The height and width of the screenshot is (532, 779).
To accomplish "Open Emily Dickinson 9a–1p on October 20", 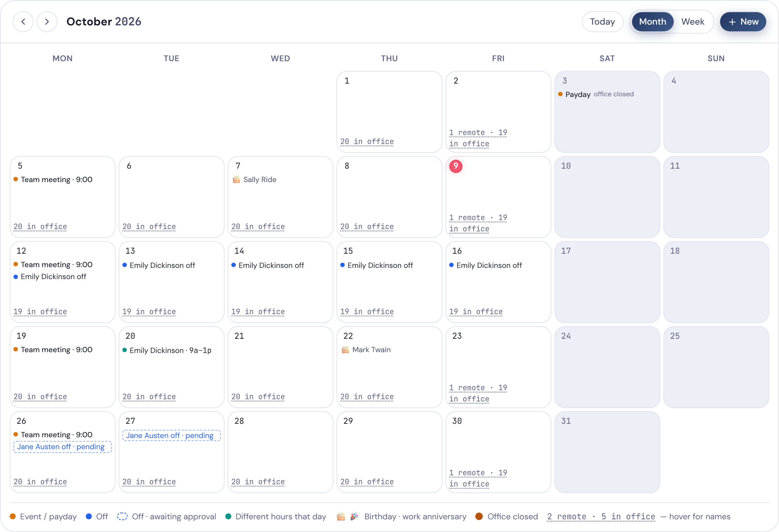I will [x=167, y=350].
